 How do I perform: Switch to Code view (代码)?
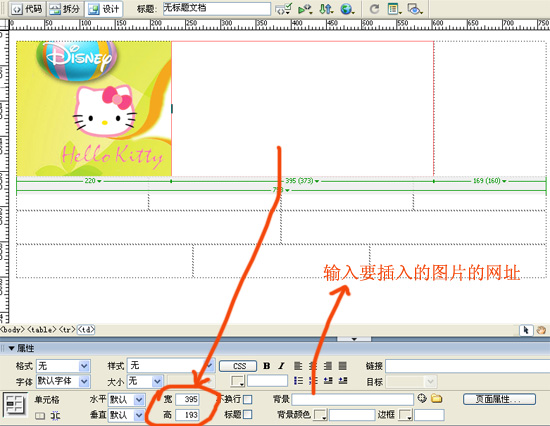(27, 9)
